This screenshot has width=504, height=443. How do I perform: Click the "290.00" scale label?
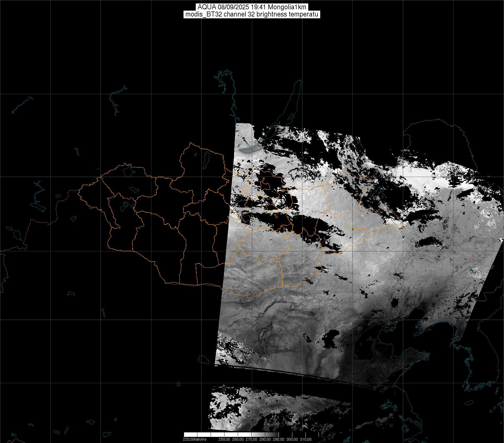(x=278, y=439)
